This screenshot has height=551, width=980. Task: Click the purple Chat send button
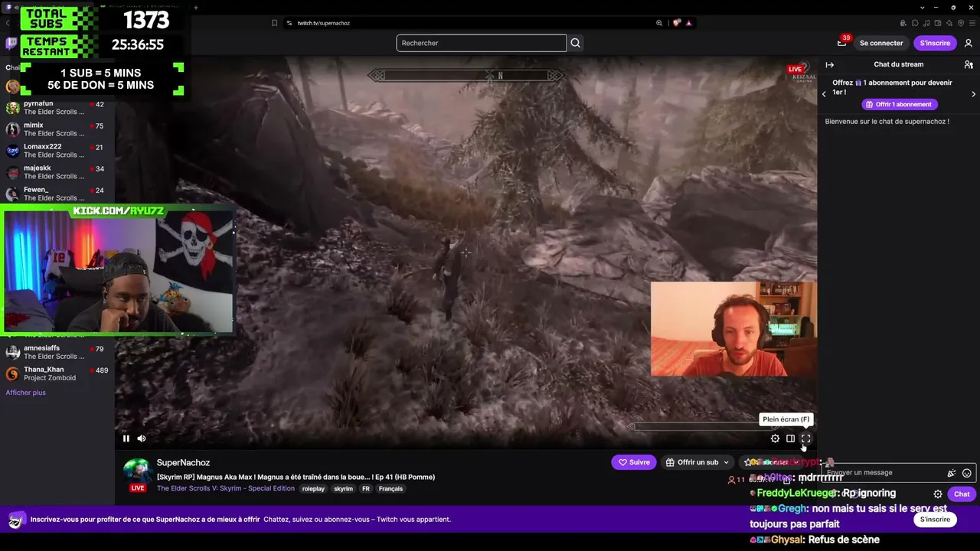point(962,494)
